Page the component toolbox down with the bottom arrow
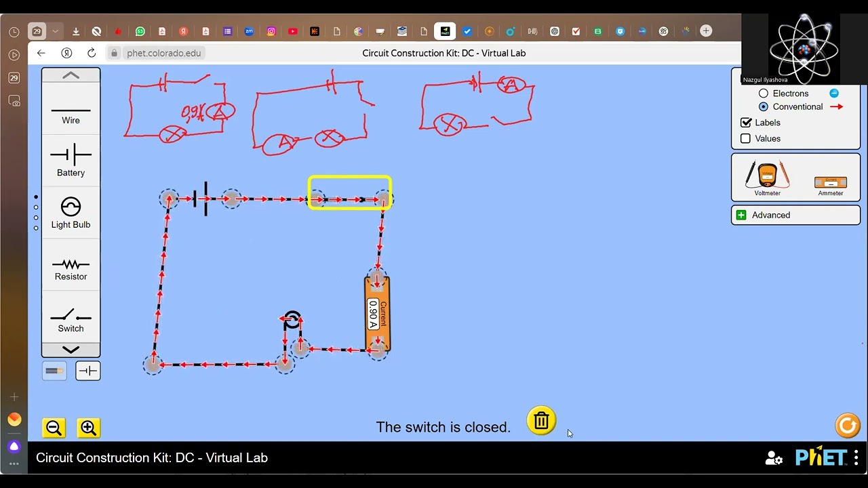This screenshot has height=488, width=868. [71, 350]
